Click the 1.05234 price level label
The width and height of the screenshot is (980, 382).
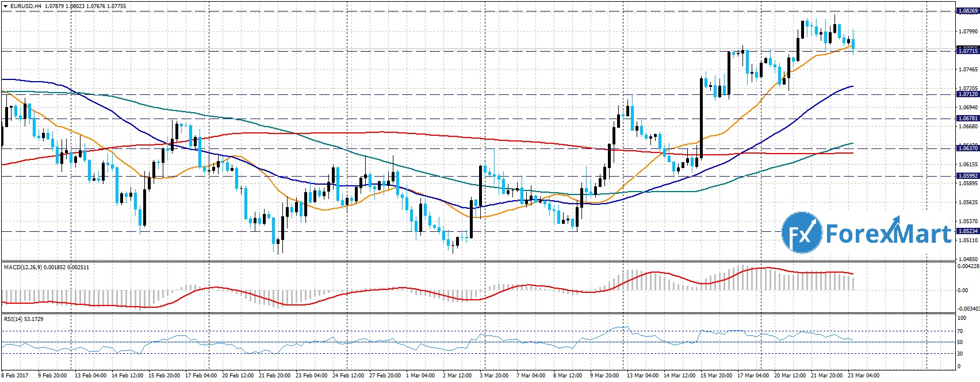click(967, 231)
